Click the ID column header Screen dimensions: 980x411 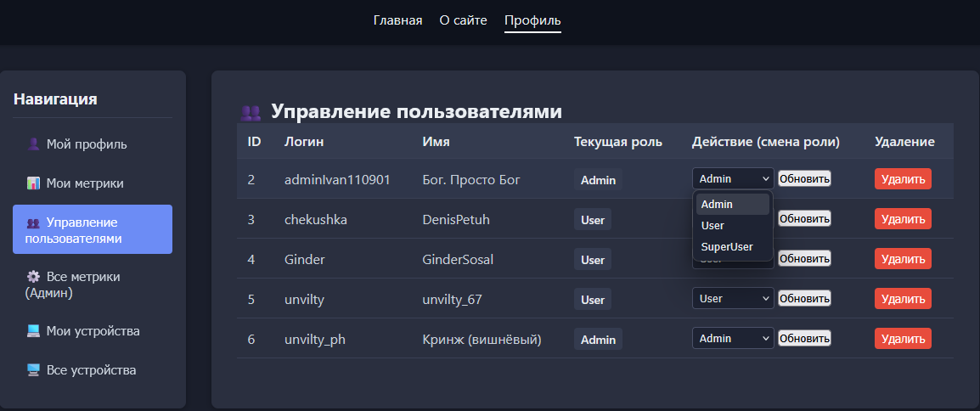coord(255,142)
